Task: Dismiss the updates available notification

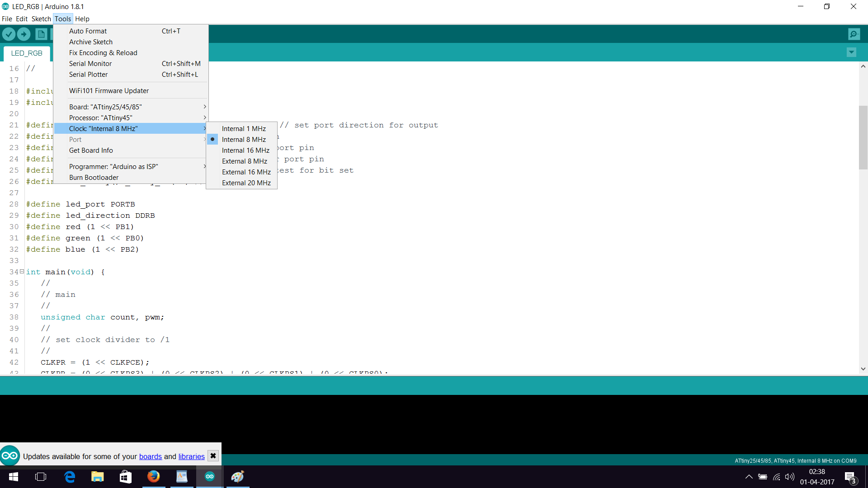Action: point(213,456)
